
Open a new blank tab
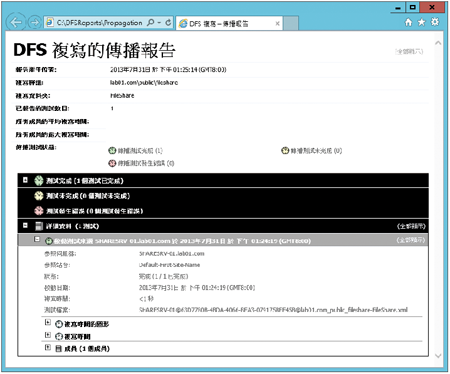point(291,24)
